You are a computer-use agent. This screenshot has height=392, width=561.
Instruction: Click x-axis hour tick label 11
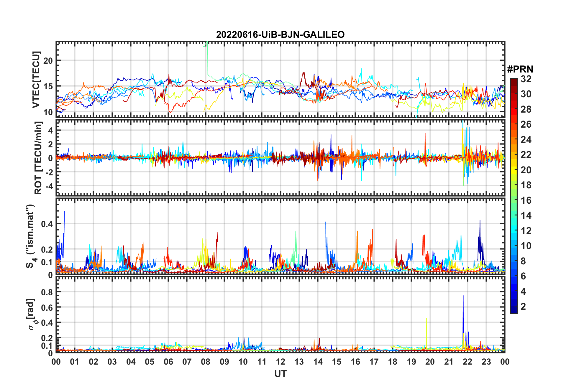click(262, 362)
